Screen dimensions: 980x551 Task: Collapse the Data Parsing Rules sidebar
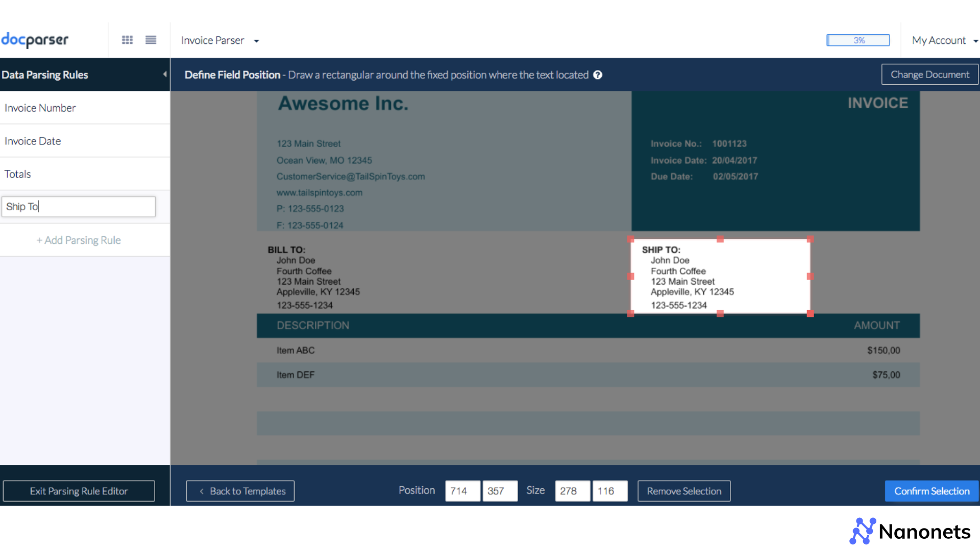(164, 74)
